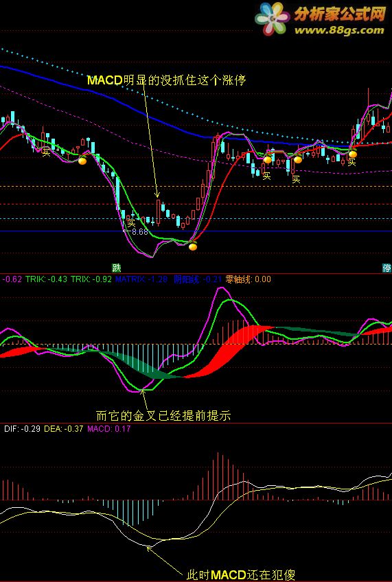Click the 8.68 low price label
The width and height of the screenshot is (392, 582).
pos(139,232)
